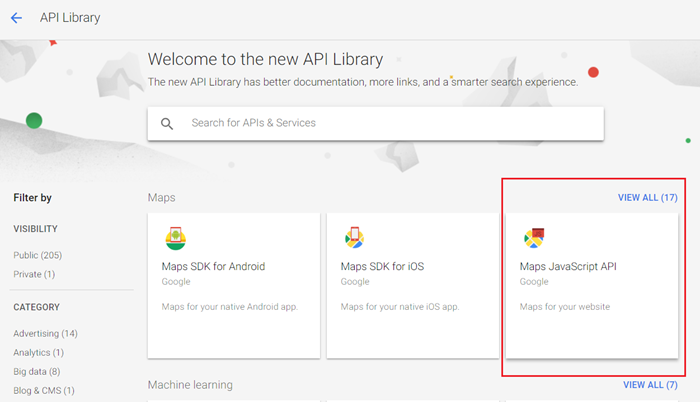This screenshot has height=402, width=700.
Task: Go back using the blue arrow icon
Action: click(x=16, y=18)
